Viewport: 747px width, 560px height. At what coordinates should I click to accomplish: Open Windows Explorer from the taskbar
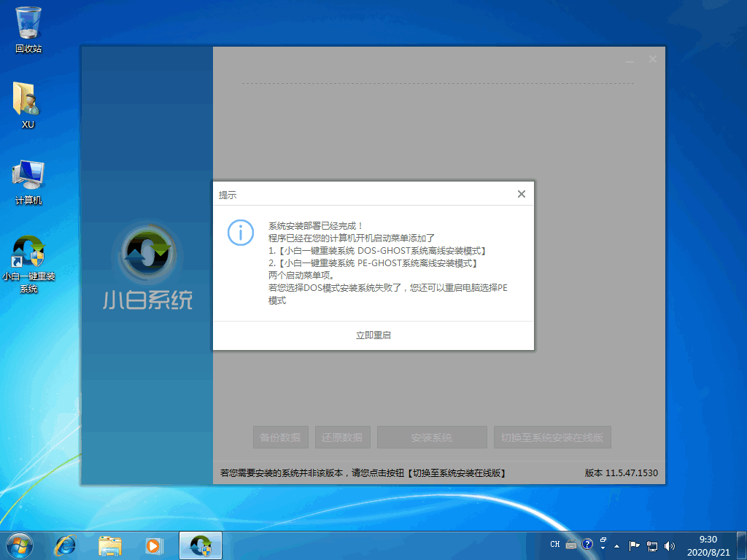[x=110, y=545]
